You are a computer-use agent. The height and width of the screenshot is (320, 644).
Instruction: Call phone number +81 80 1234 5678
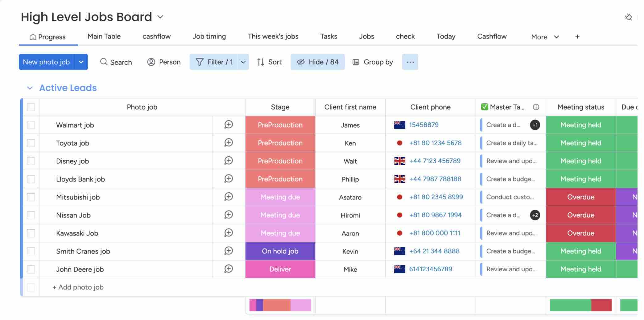(435, 143)
